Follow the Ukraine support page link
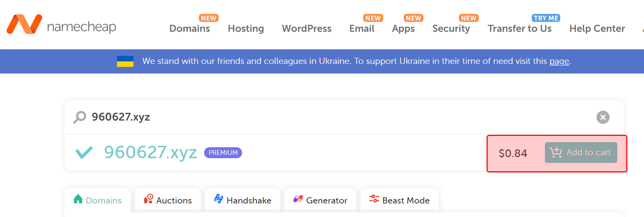 [559, 61]
